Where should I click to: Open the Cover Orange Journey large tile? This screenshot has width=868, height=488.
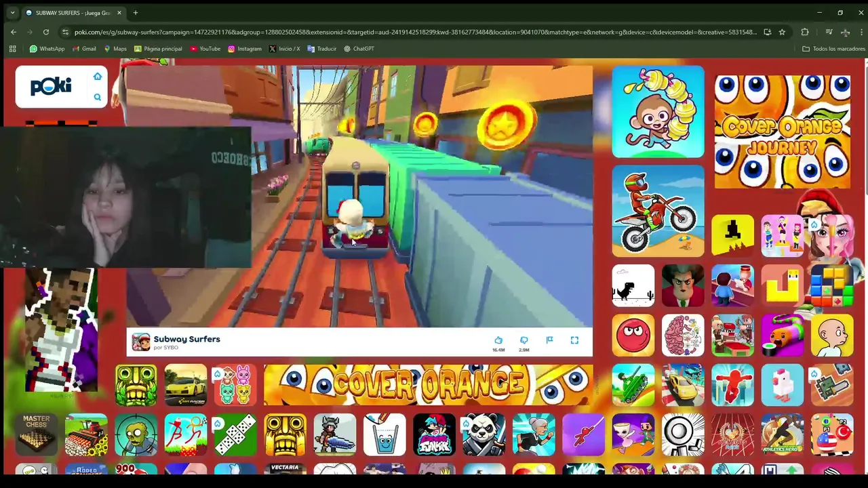(783, 132)
